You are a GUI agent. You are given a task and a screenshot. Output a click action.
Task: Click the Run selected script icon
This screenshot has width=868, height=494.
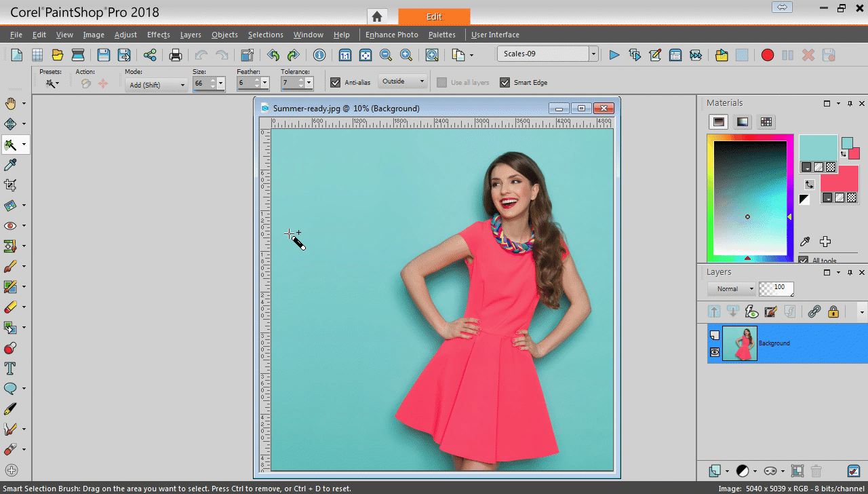614,55
